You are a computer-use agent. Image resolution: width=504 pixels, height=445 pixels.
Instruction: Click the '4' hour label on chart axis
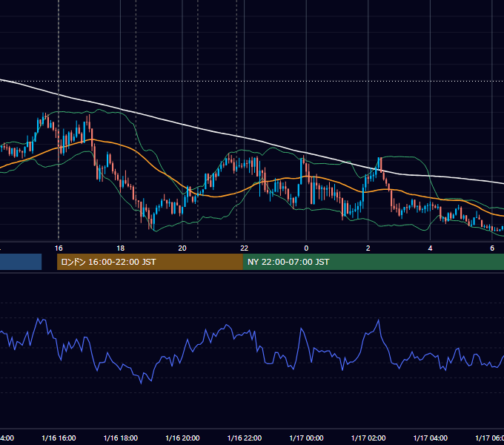(430, 248)
